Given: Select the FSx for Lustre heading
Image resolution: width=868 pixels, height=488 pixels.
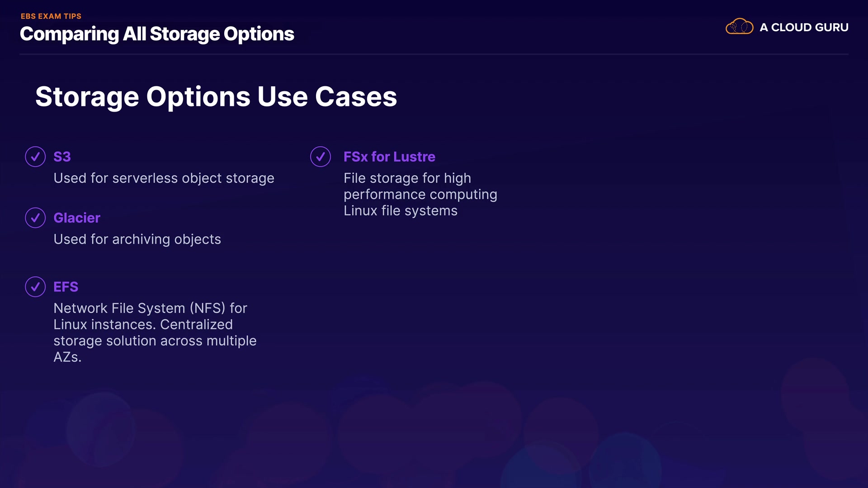Looking at the screenshot, I should 389,157.
